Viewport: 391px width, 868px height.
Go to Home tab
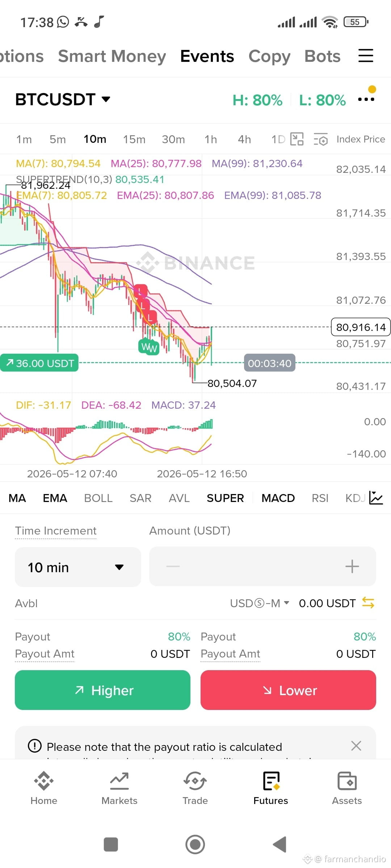[x=44, y=788]
